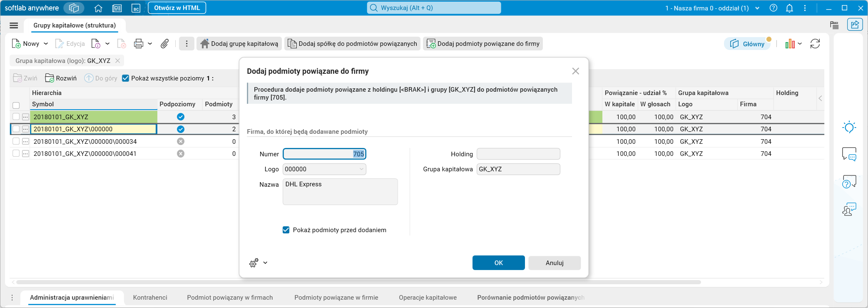Screen dimensions: 868x308
Task: Open the help question mark icon
Action: [x=773, y=8]
